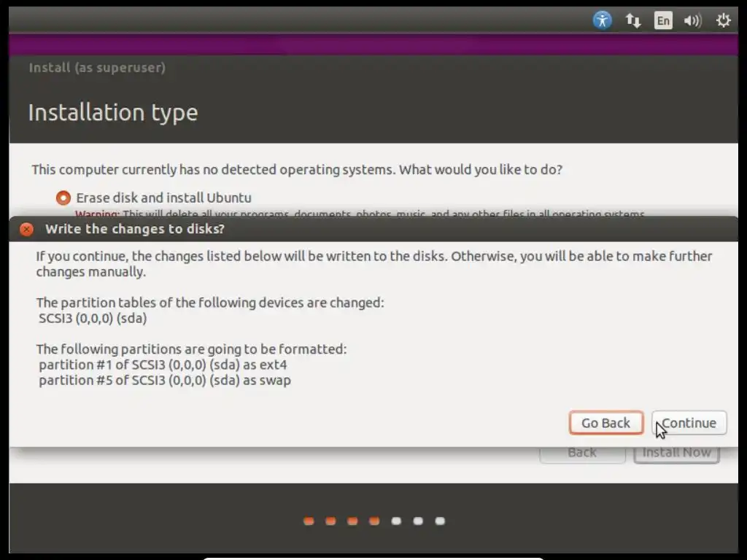Viewport: 747px width, 560px height.
Task: Click the seventh, last progress dot
Action: point(440,521)
